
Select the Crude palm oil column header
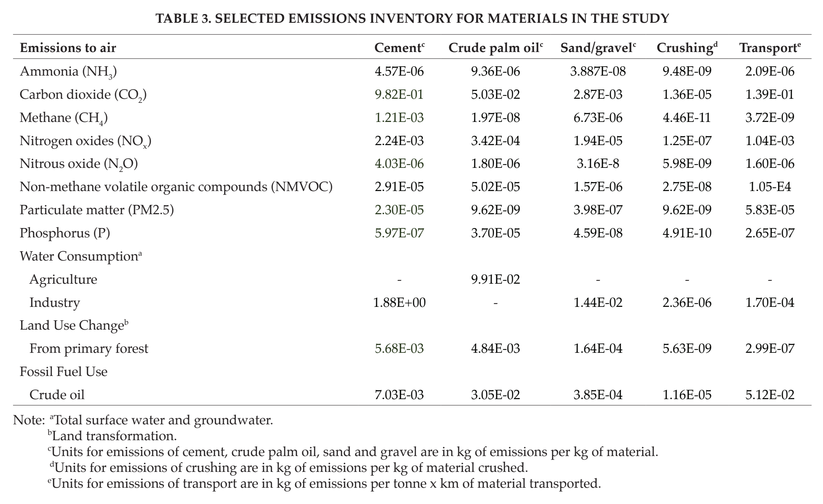496,48
